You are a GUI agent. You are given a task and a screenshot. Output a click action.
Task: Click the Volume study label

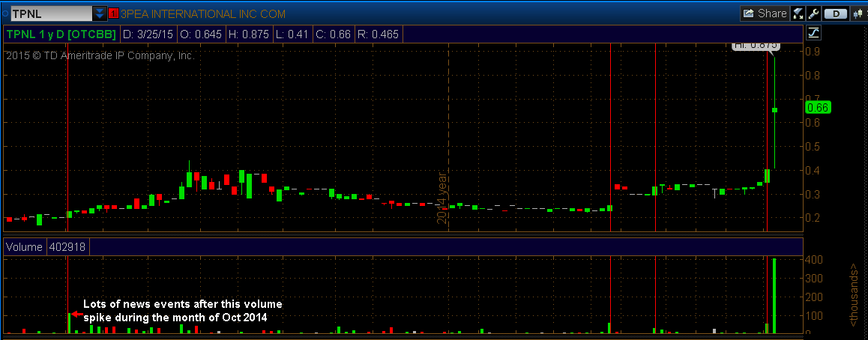pos(24,247)
